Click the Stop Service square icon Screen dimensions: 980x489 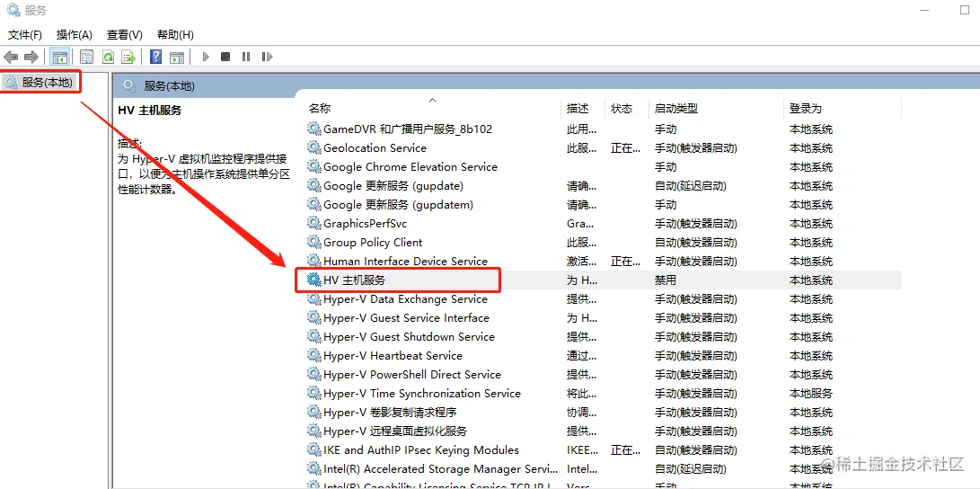pos(225,57)
